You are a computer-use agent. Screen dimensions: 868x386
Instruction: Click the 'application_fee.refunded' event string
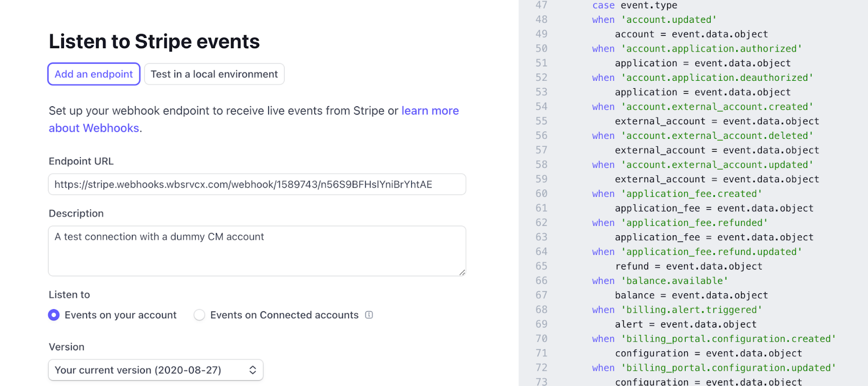[694, 223]
